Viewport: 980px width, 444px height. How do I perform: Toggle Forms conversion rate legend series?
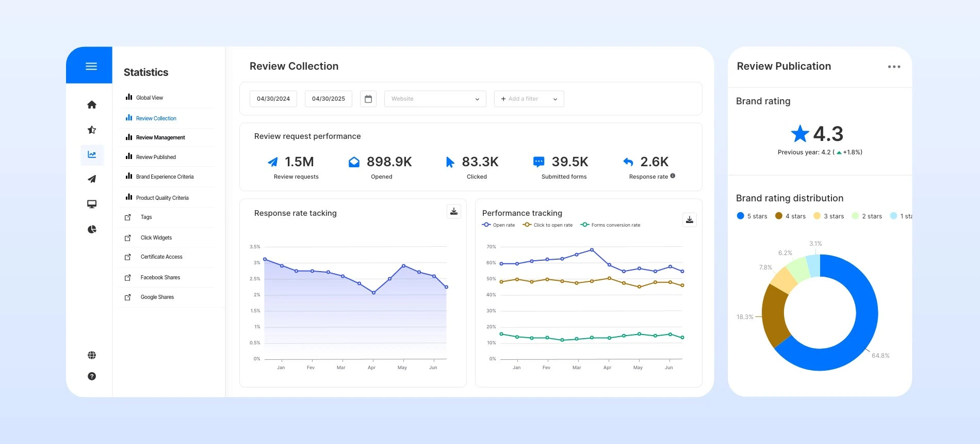[610, 225]
